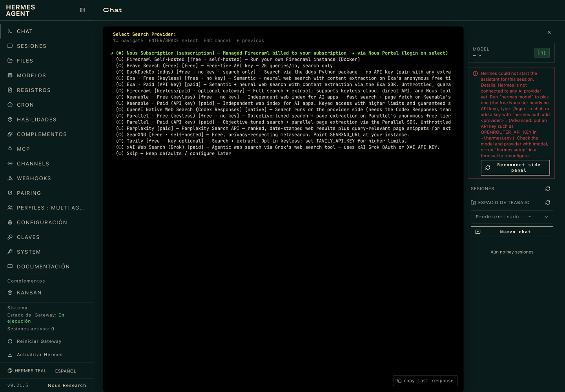
Task: Select xAI Web Search (Grok) radio option
Action: [x=120, y=147]
